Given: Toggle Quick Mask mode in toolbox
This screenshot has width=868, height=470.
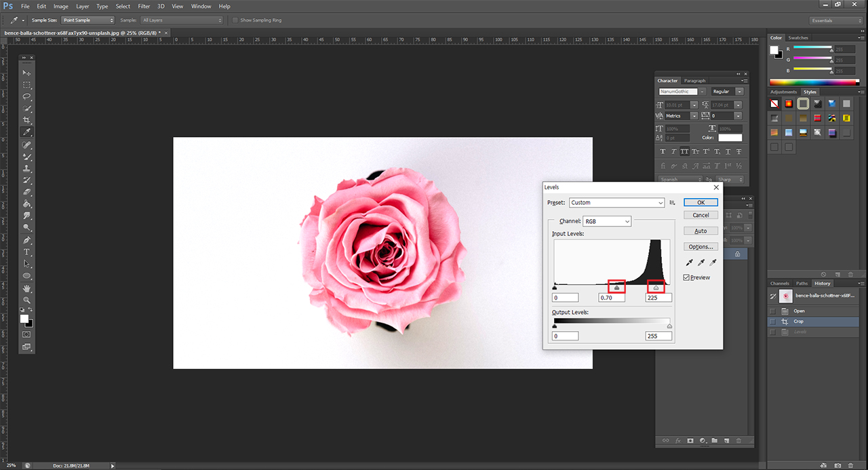Looking at the screenshot, I should coord(27,334).
